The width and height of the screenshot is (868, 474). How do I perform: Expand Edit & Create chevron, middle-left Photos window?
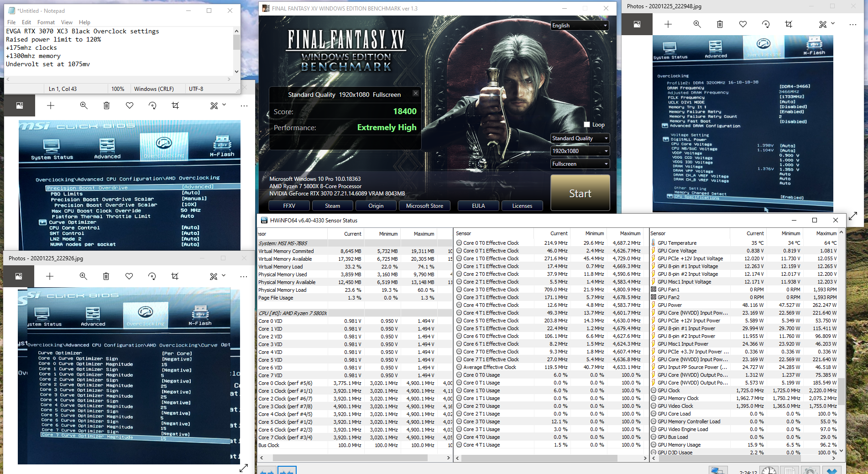pos(224,105)
